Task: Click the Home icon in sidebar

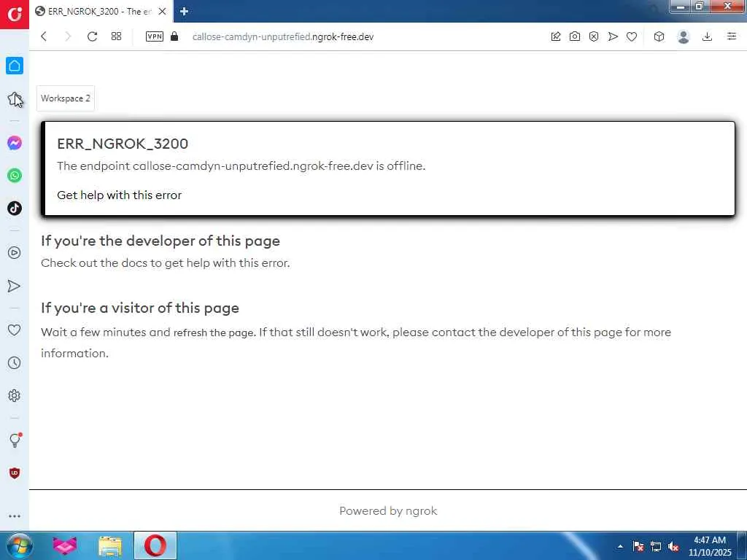Action: point(15,66)
